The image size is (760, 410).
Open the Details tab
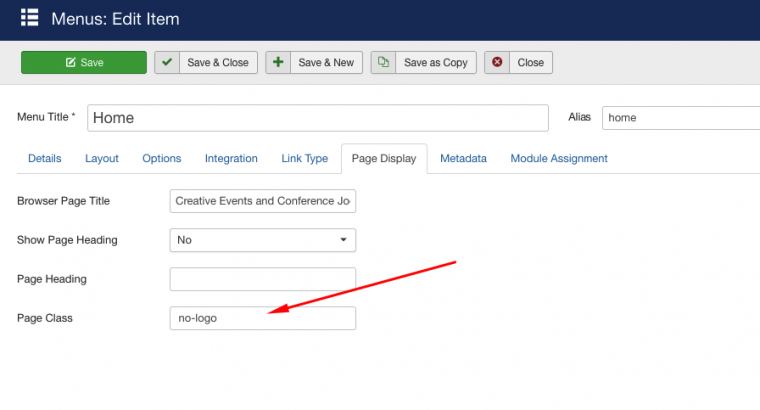click(x=44, y=158)
